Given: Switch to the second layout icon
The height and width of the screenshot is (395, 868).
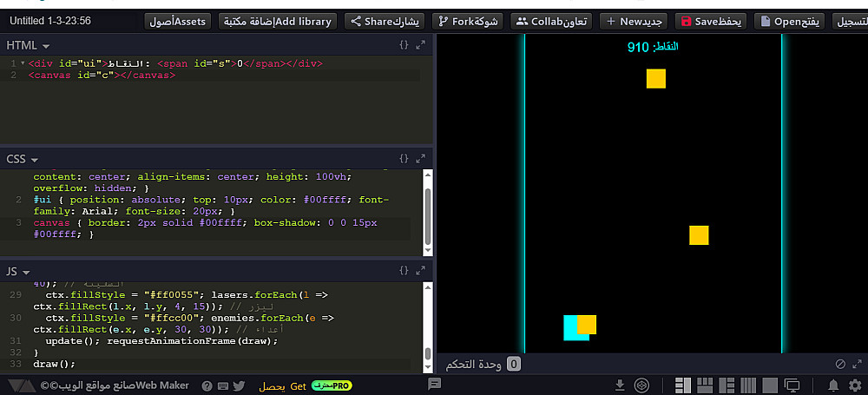Looking at the screenshot, I should [x=705, y=385].
